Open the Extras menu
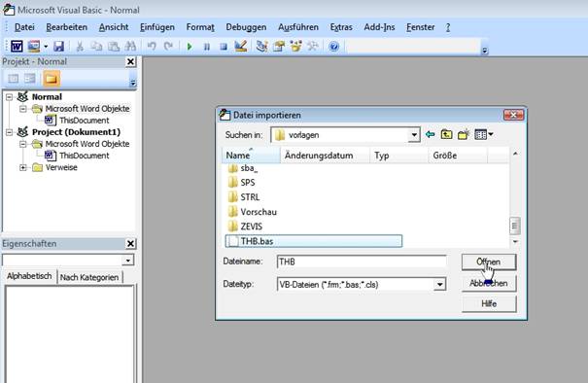588x383 pixels. [x=341, y=27]
